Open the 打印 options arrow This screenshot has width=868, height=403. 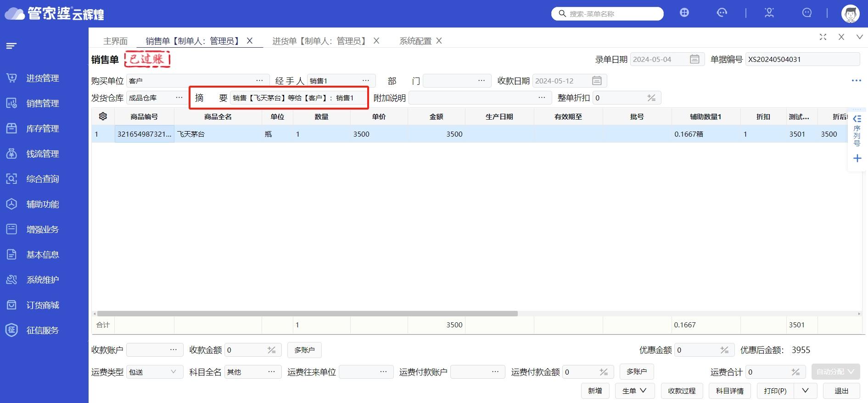coord(805,391)
